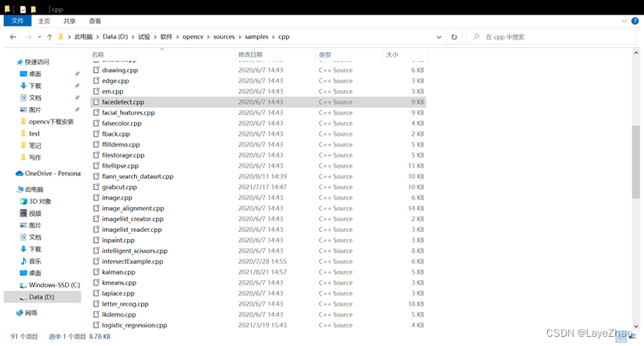This screenshot has height=346, width=644.
Task: Switch to the 共享 ribbon tab
Action: coord(70,22)
